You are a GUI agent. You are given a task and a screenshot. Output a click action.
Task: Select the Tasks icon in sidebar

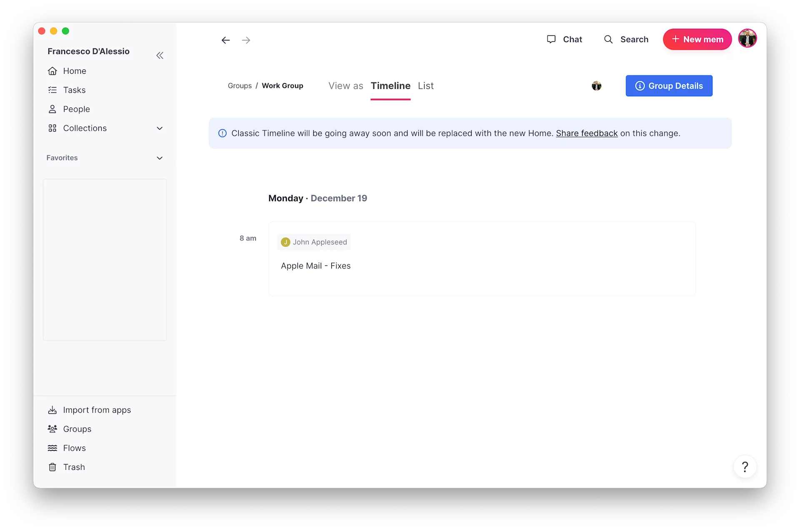click(x=52, y=90)
